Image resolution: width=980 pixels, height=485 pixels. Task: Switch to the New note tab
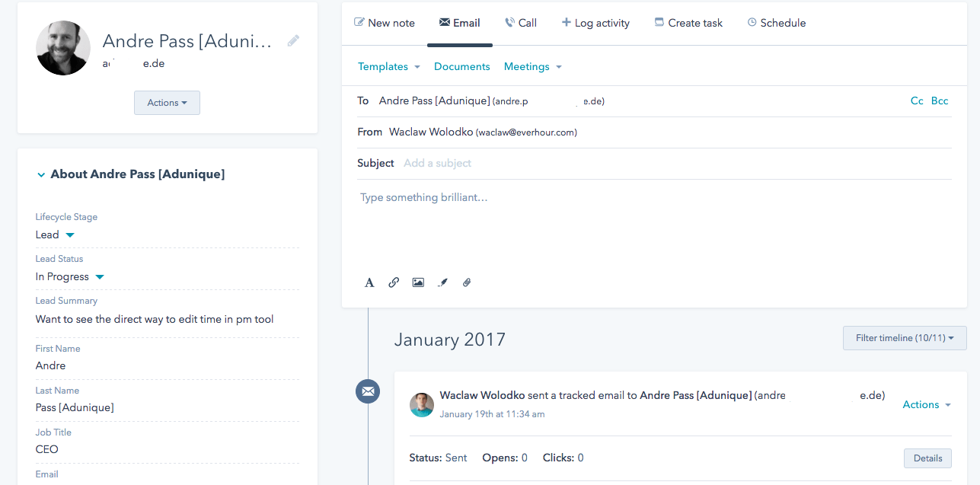(385, 23)
